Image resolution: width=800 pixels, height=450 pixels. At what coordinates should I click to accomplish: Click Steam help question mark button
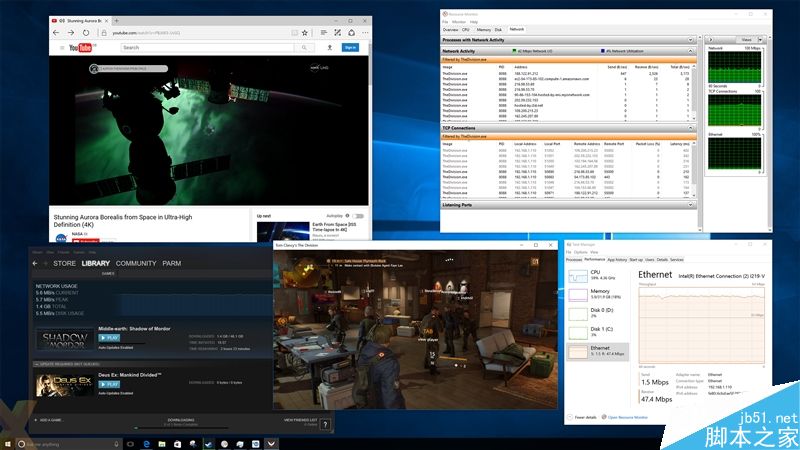point(326,424)
